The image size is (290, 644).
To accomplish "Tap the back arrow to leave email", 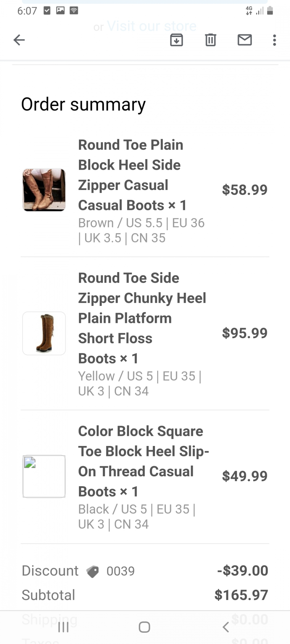I will tap(19, 40).
